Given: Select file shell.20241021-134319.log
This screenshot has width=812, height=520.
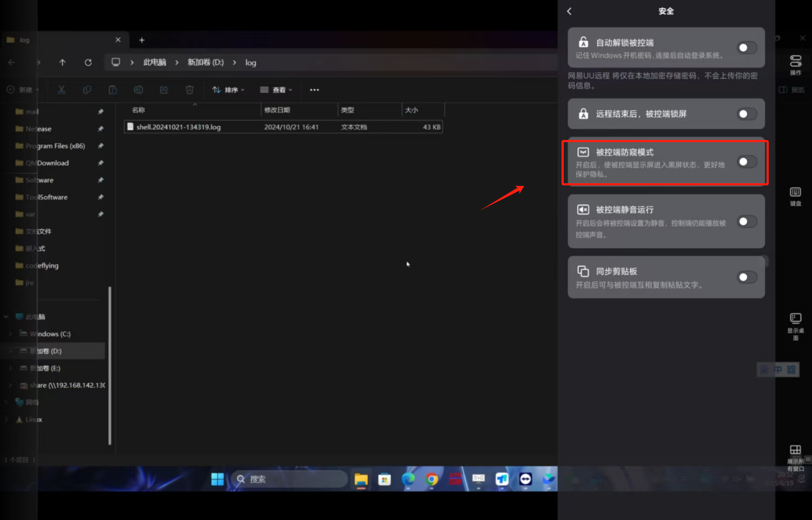Looking at the screenshot, I should pyautogui.click(x=283, y=127).
